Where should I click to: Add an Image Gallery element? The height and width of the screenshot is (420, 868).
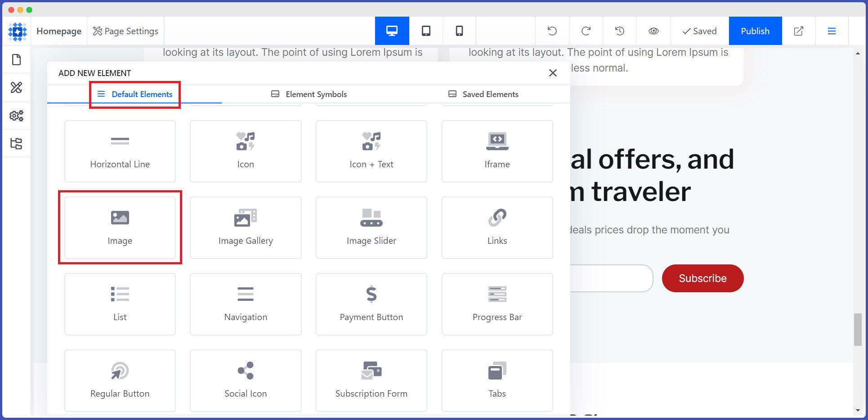coord(246,228)
